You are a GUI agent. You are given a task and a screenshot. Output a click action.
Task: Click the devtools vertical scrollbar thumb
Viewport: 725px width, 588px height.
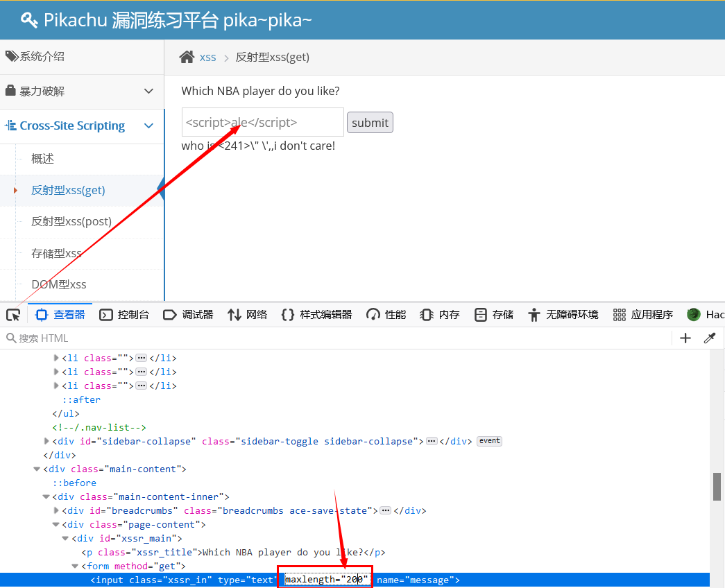click(x=717, y=487)
